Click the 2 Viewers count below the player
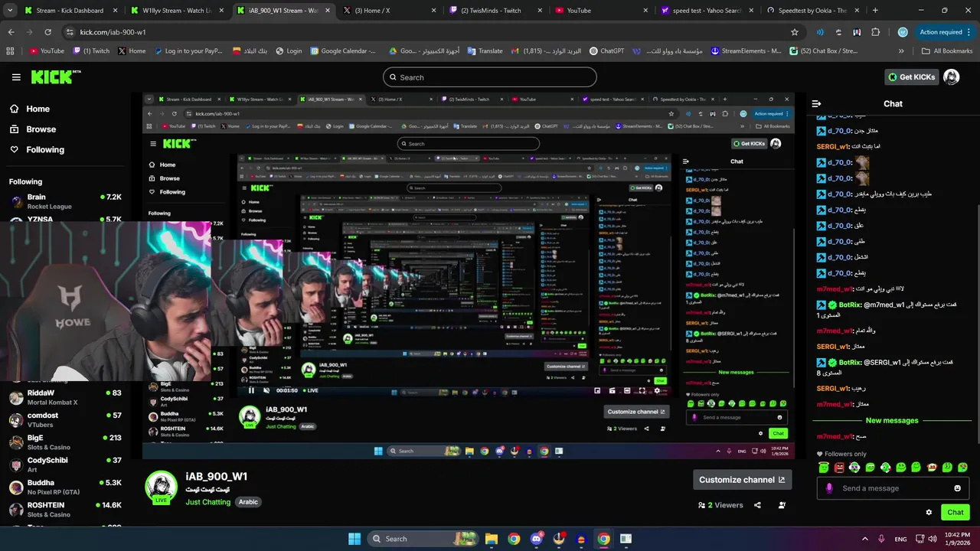This screenshot has height=551, width=980. pos(720,505)
